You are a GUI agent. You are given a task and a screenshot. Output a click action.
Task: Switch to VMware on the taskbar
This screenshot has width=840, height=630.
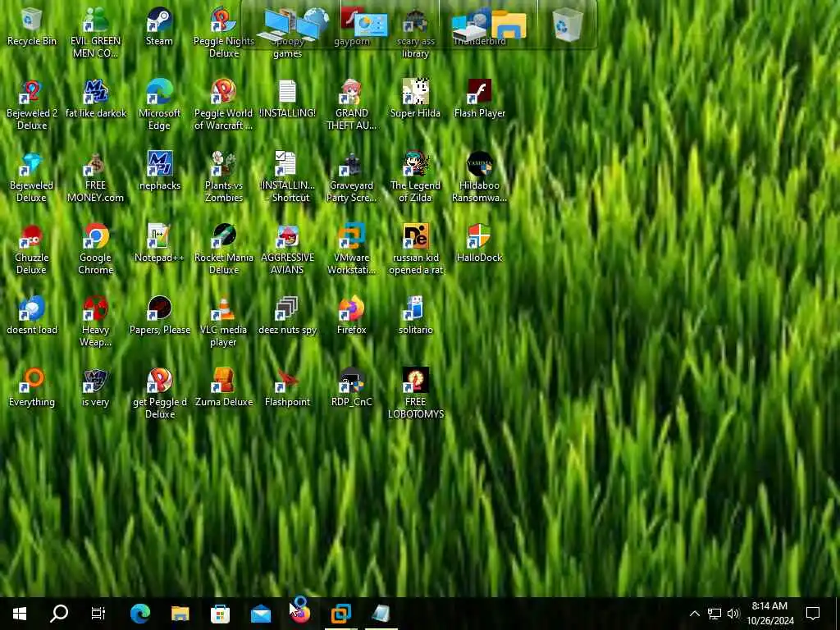click(x=340, y=614)
